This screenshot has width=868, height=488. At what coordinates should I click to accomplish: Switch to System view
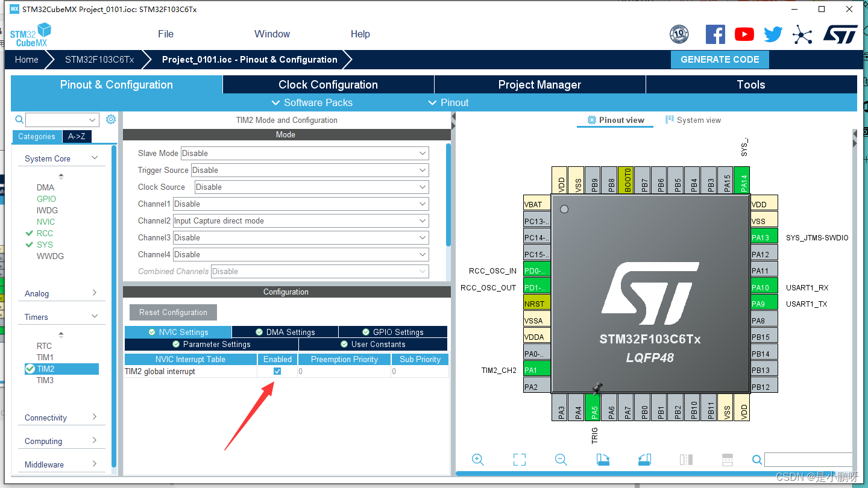(x=693, y=120)
